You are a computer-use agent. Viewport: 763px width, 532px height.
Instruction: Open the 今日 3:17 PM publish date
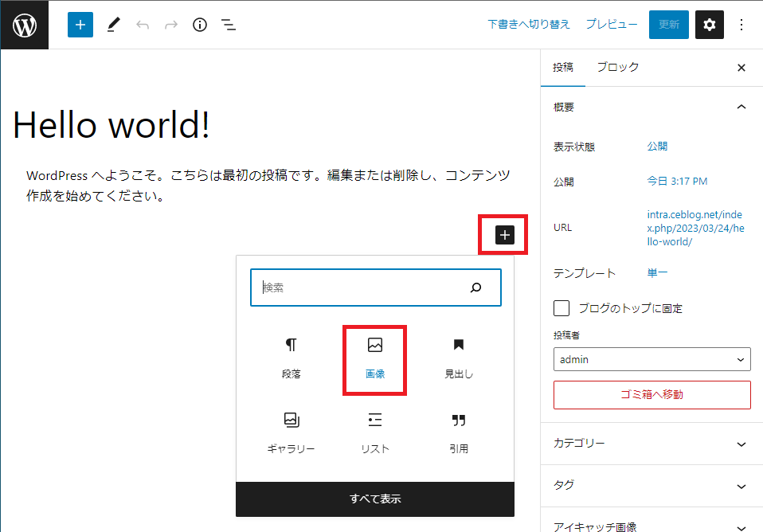coord(677,182)
